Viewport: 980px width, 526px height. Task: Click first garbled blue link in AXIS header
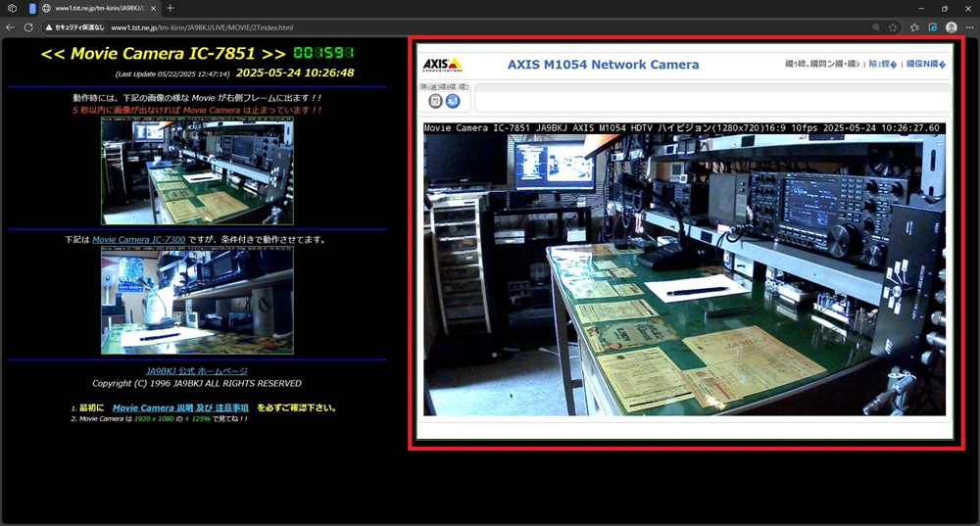pyautogui.click(x=883, y=65)
